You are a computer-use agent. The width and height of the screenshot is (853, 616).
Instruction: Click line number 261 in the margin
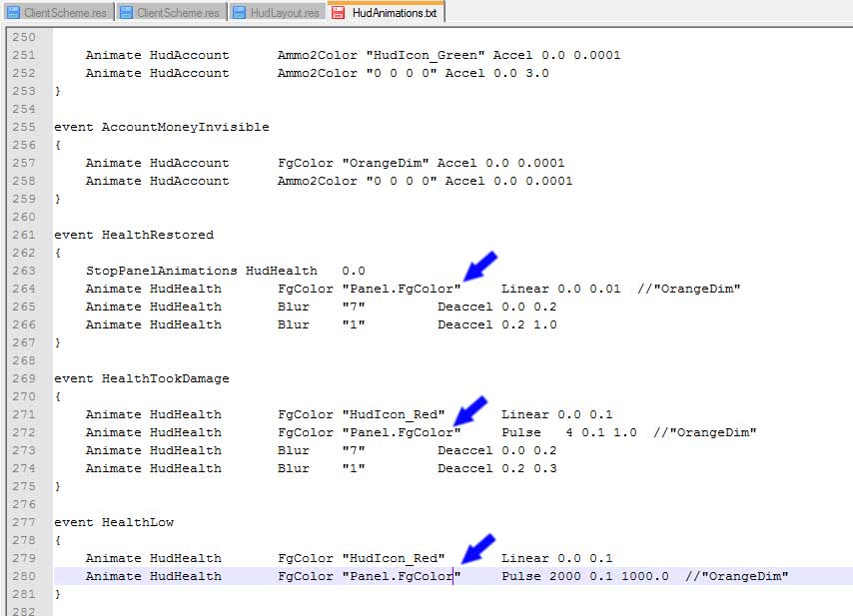pyautogui.click(x=22, y=235)
